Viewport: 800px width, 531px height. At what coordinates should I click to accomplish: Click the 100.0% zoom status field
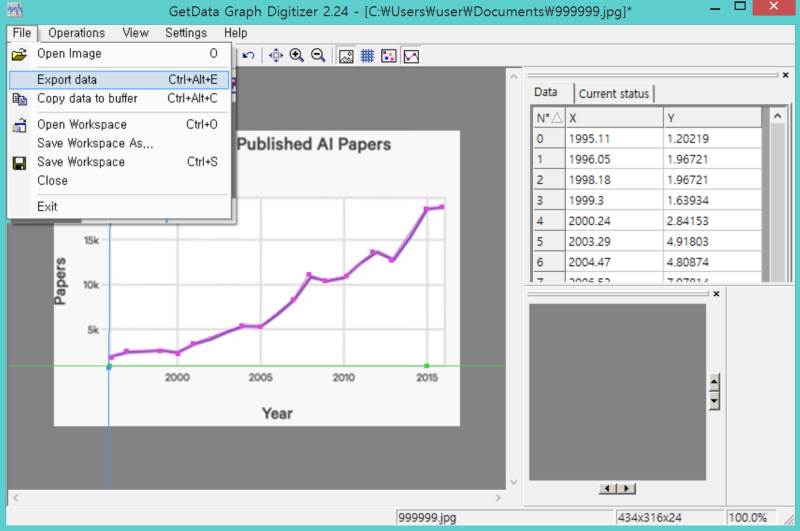pos(751,517)
